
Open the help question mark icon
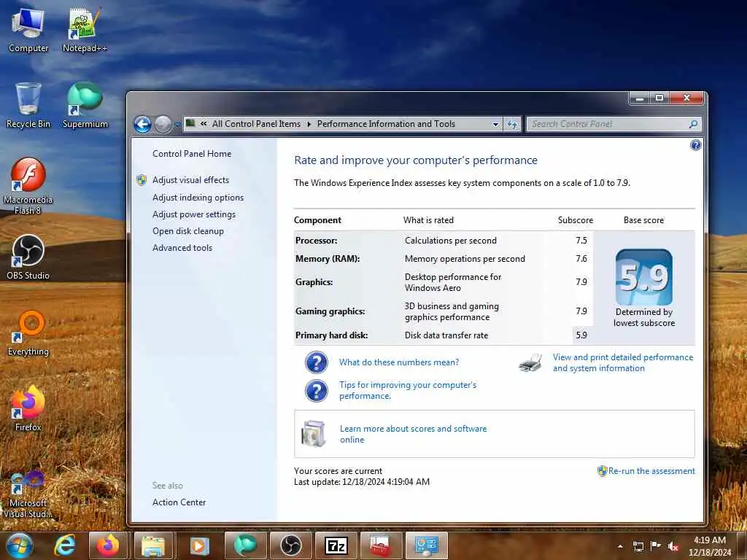point(695,145)
